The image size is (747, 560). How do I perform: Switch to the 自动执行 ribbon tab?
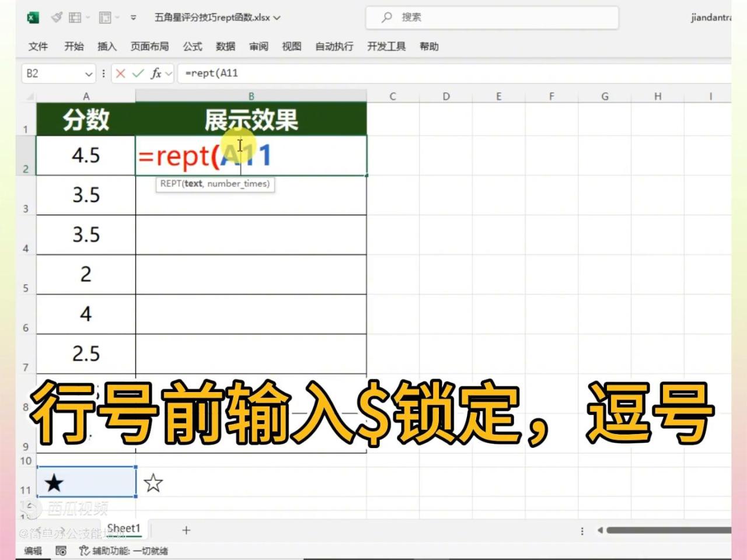334,46
